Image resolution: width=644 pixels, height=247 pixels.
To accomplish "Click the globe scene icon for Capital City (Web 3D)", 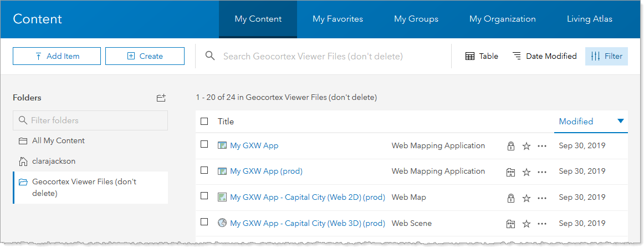I will coord(222,223).
